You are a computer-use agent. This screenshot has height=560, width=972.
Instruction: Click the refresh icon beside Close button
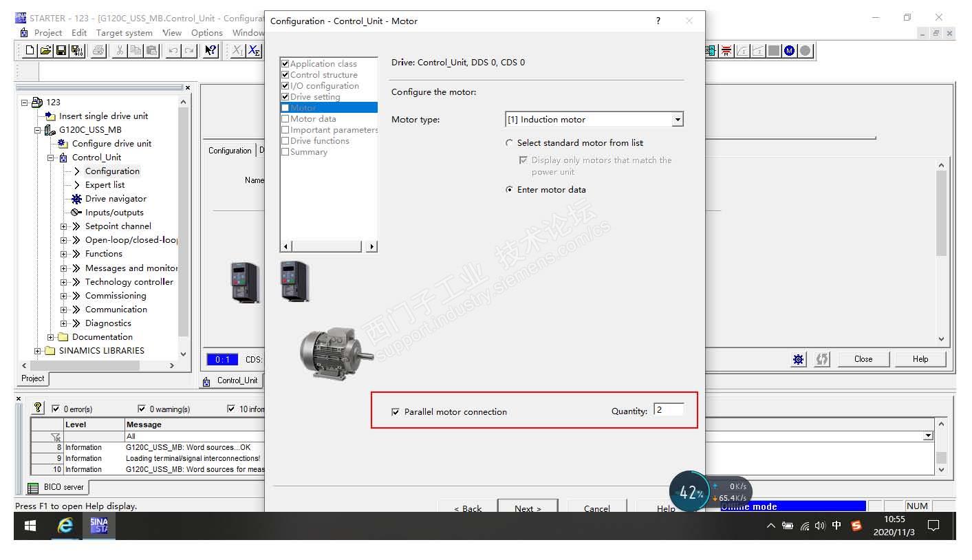822,359
